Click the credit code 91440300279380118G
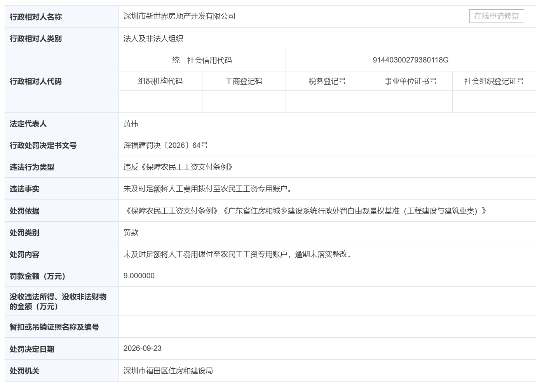542x392 pixels. [411, 60]
